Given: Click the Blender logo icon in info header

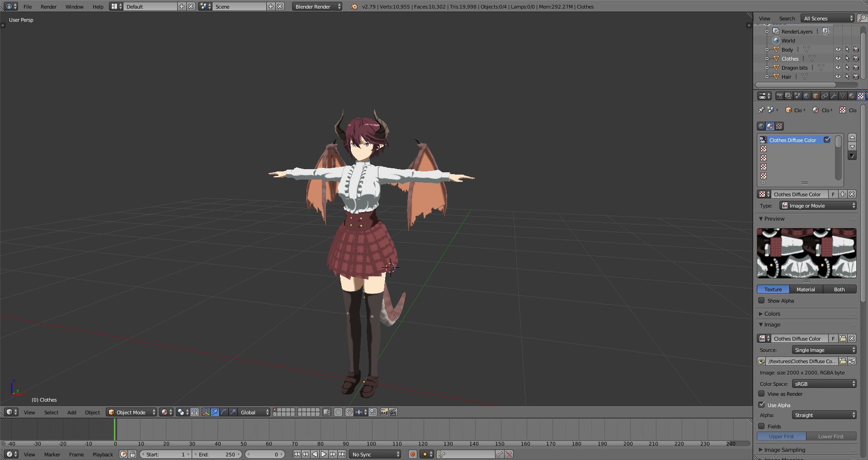Looking at the screenshot, I should 354,6.
